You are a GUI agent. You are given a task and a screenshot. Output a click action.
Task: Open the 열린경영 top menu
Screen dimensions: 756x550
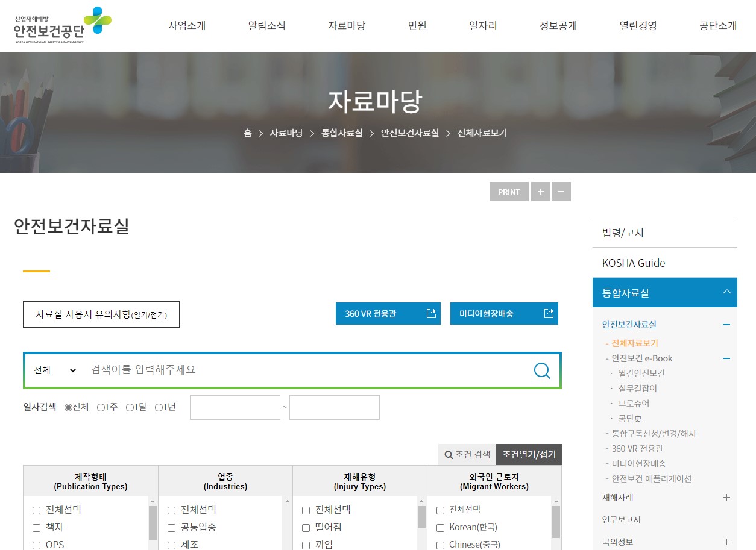tap(638, 25)
